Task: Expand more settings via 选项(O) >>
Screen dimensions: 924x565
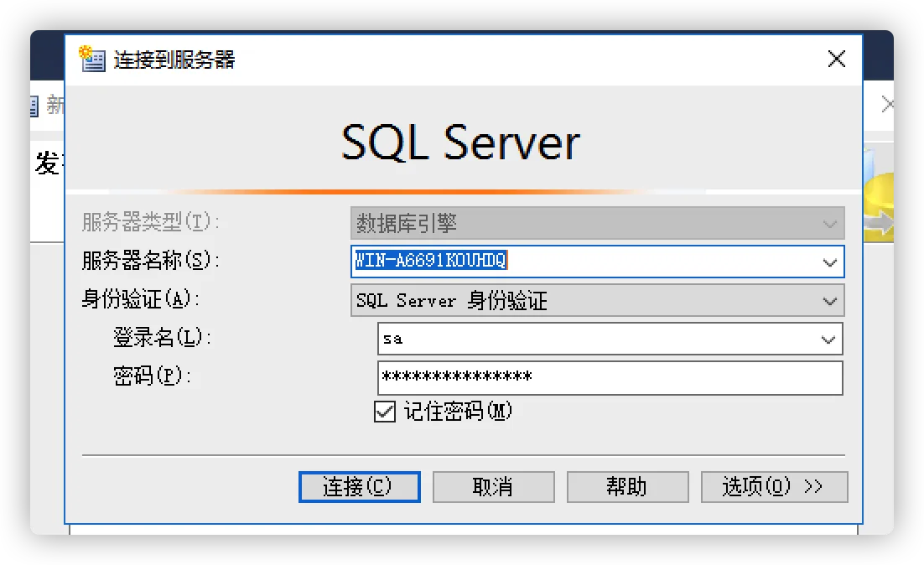Action: (x=773, y=487)
